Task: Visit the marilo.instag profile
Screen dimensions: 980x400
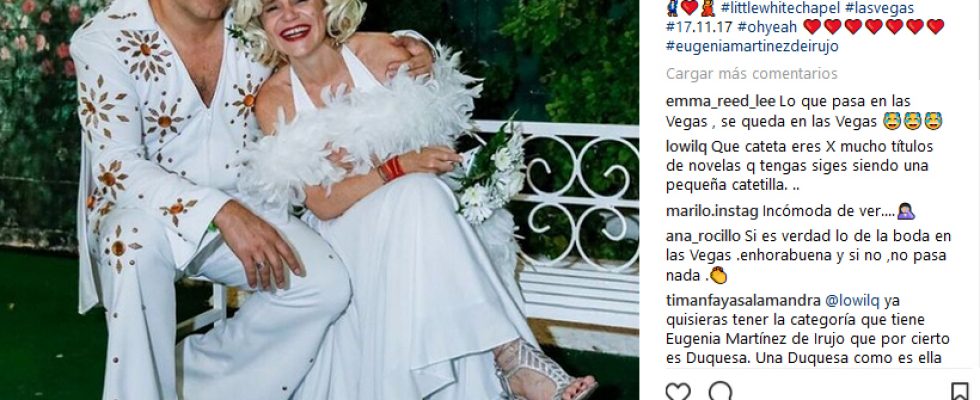Action: 712,211
